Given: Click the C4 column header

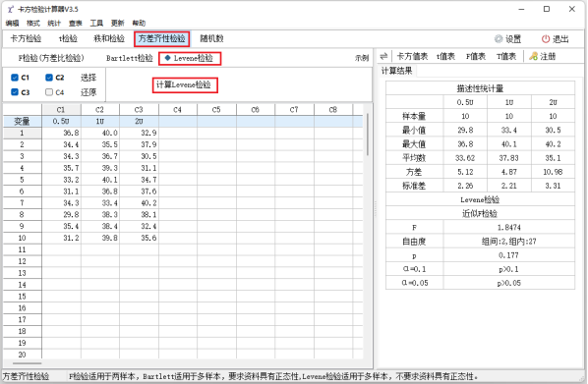Looking at the screenshot, I should point(178,110).
